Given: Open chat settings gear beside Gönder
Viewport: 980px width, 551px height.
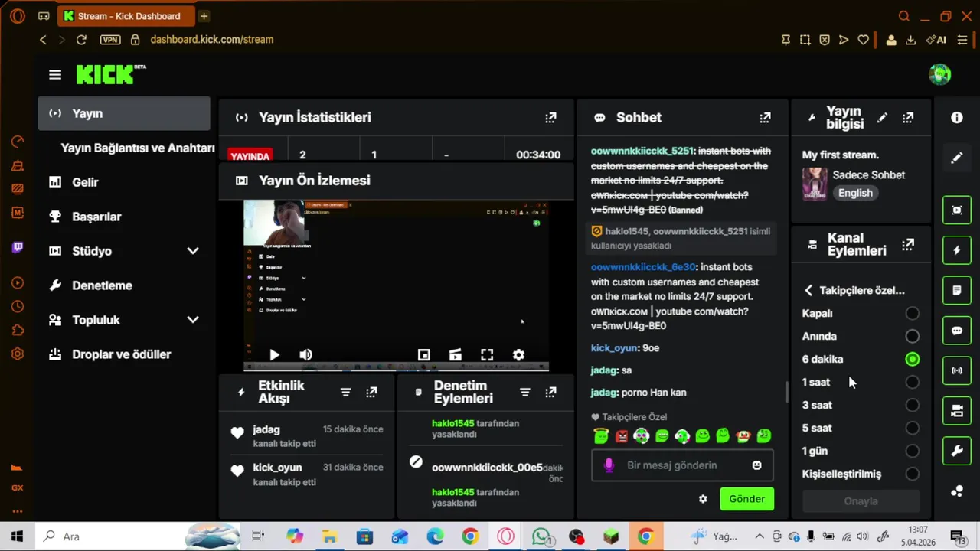Looking at the screenshot, I should (x=703, y=499).
